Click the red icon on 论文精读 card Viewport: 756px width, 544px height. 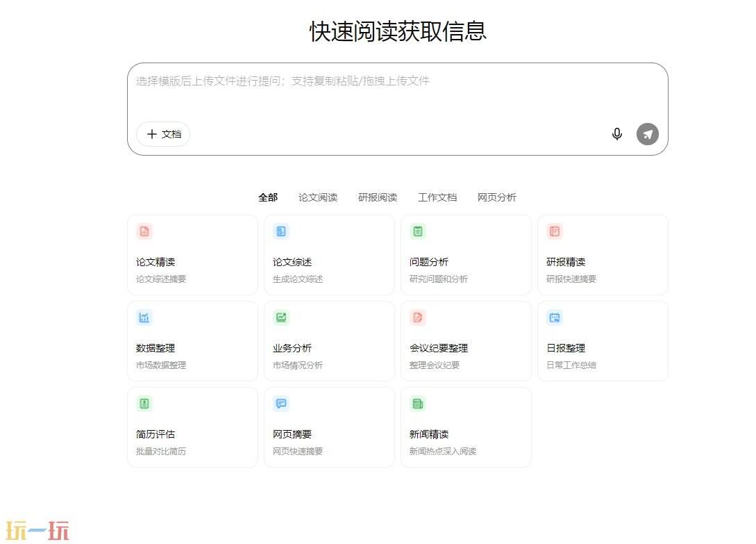pos(144,231)
